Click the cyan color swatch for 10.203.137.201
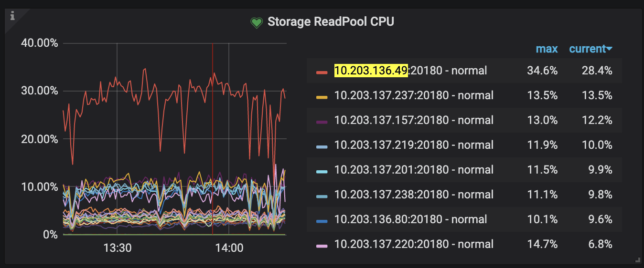This screenshot has width=644, height=268. [322, 171]
